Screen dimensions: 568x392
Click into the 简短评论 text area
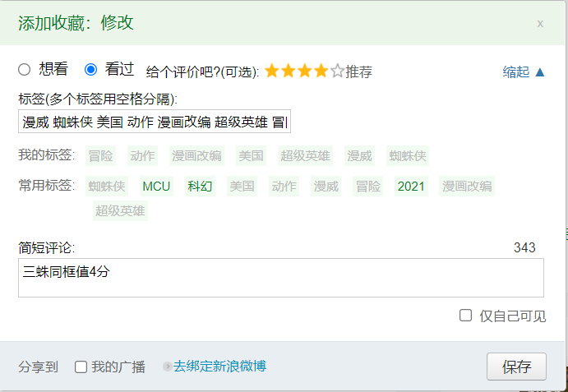[281, 278]
